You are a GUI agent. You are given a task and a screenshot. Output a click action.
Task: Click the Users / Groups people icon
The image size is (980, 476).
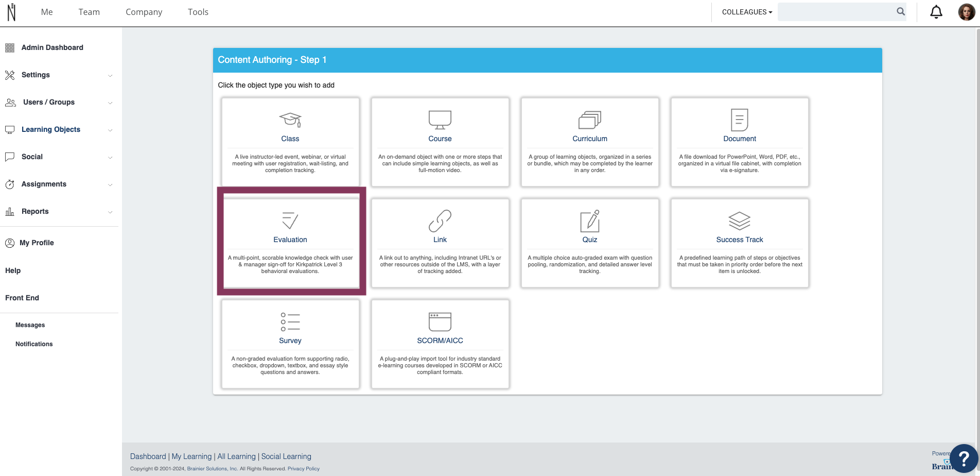(10, 103)
